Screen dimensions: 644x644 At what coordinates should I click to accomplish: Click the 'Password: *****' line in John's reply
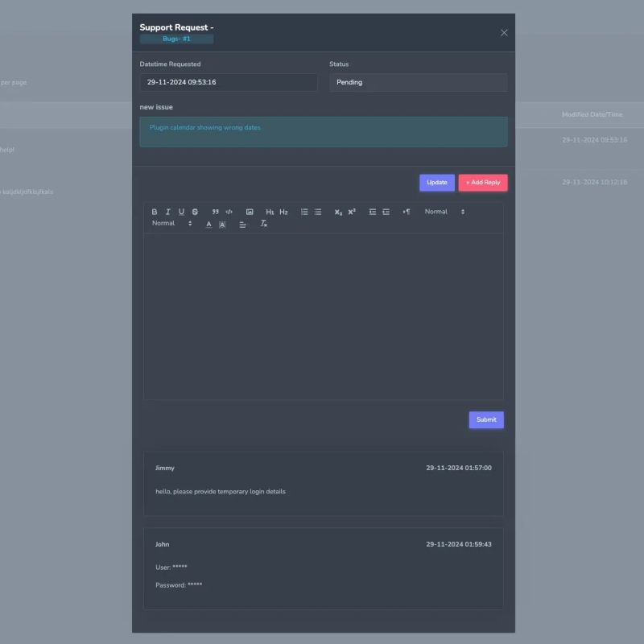click(179, 585)
